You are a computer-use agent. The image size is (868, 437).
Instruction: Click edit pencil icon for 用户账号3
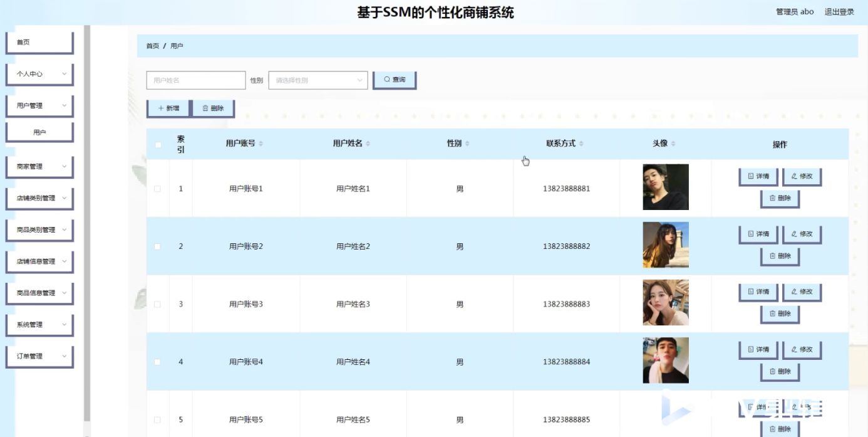coord(794,292)
